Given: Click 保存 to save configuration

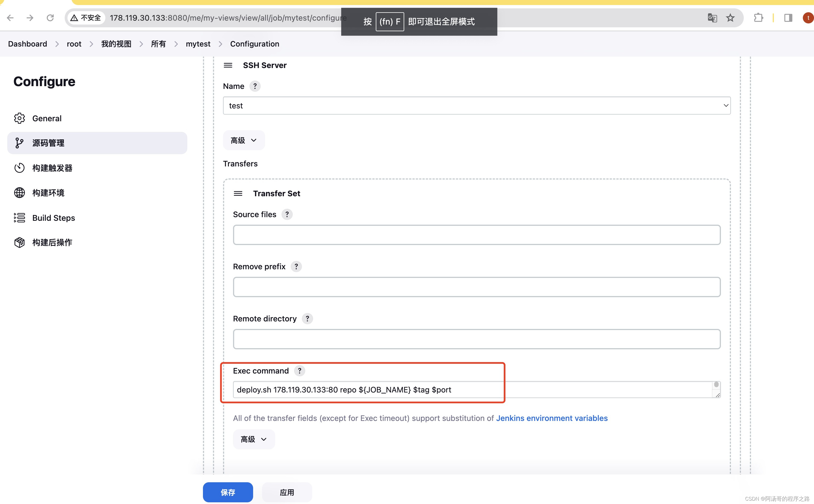Looking at the screenshot, I should click(x=228, y=492).
